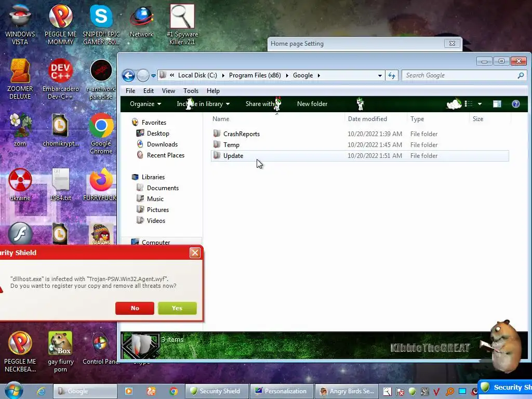Select the #1 Spyware Killer v2.1 icon

coord(182,24)
